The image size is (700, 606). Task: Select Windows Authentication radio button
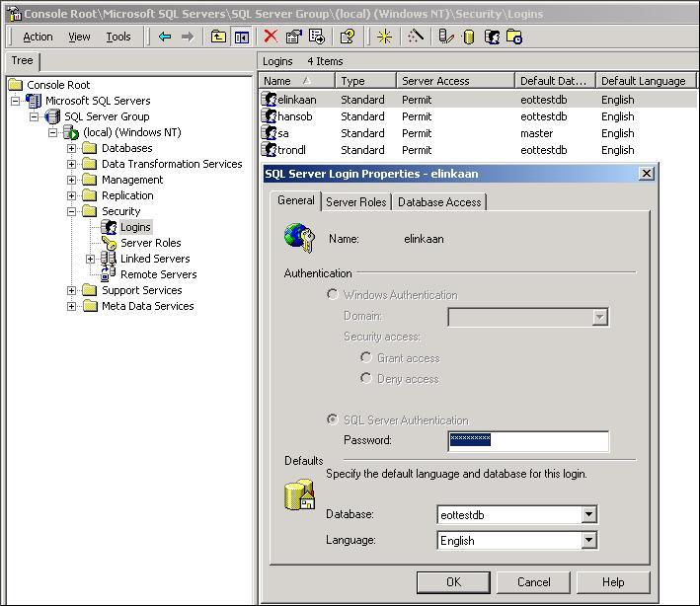[332, 294]
